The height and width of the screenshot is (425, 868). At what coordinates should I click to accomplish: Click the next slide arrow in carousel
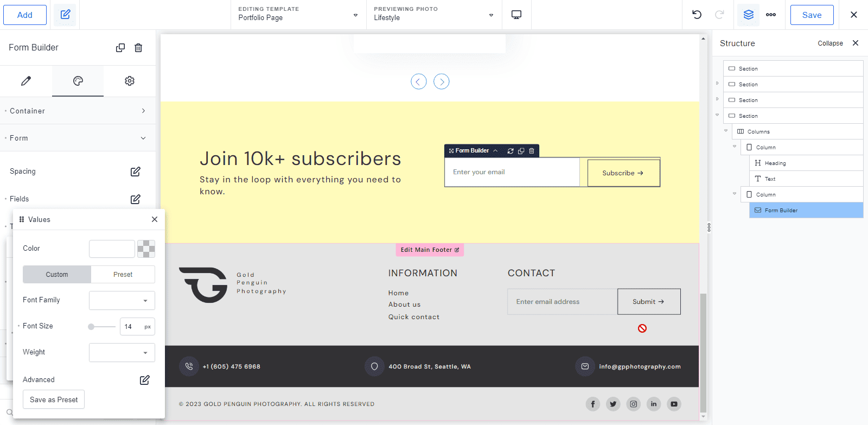442,82
